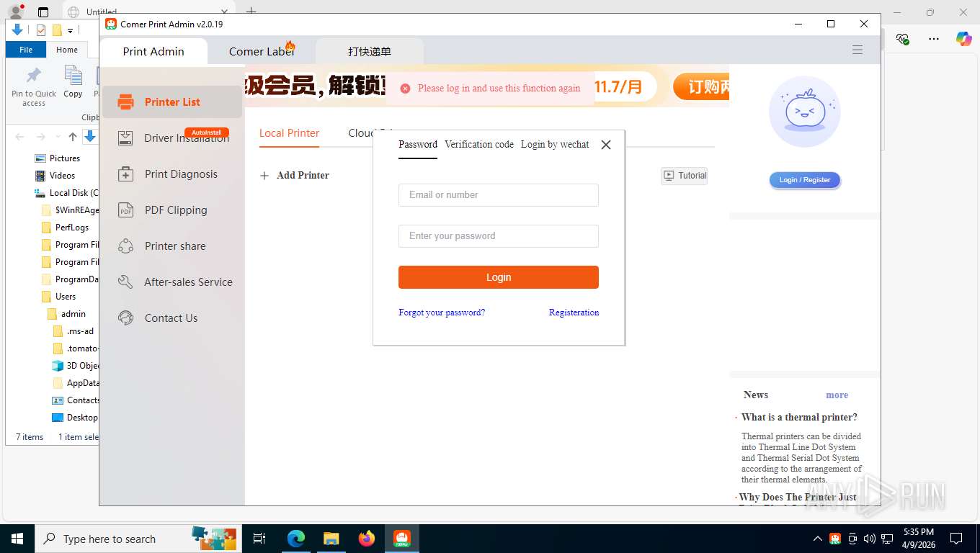Select .ms-ad folder in tree
The height and width of the screenshot is (553, 980).
[80, 331]
